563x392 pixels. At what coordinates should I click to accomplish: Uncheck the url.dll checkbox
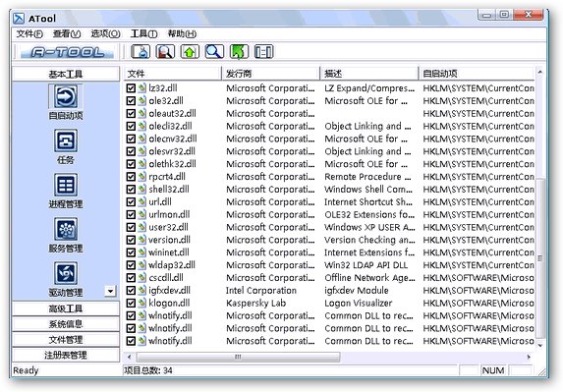click(x=131, y=202)
